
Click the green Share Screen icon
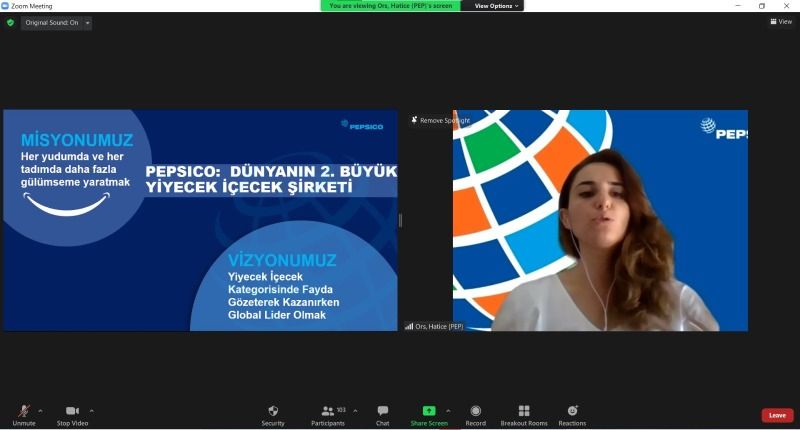pyautogui.click(x=429, y=410)
